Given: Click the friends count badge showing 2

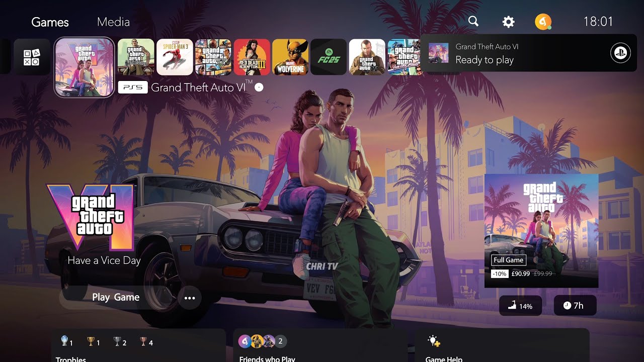Looking at the screenshot, I should 280,341.
